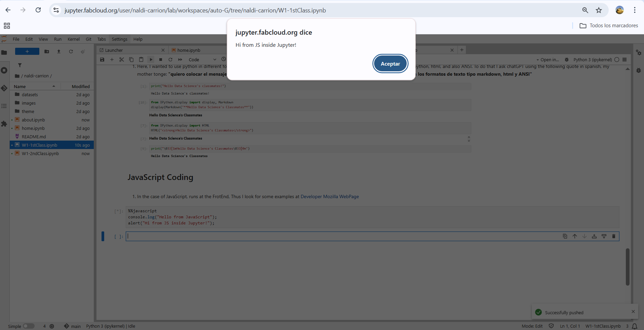Click inside the empty code cell
The width and height of the screenshot is (644, 330).
tap(235, 236)
